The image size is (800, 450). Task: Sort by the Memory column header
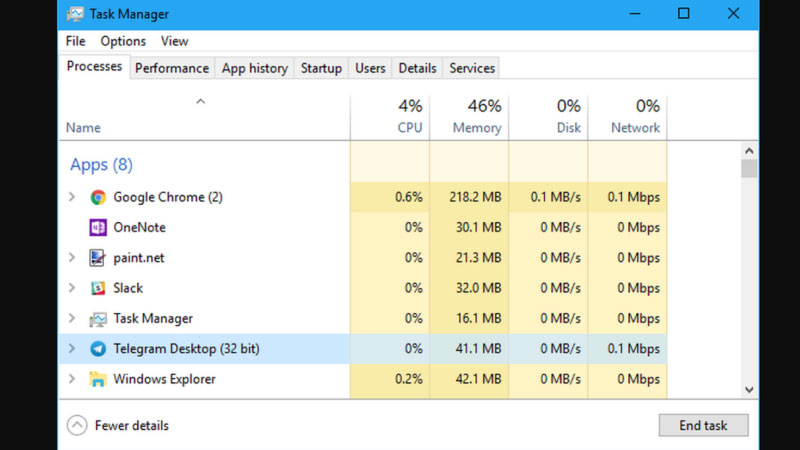[x=477, y=128]
